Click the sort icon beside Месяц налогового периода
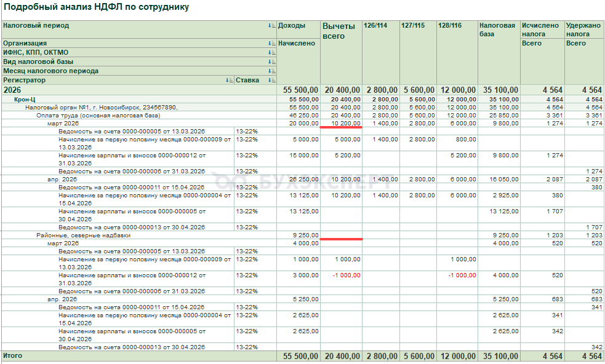605x364 pixels. coord(272,71)
